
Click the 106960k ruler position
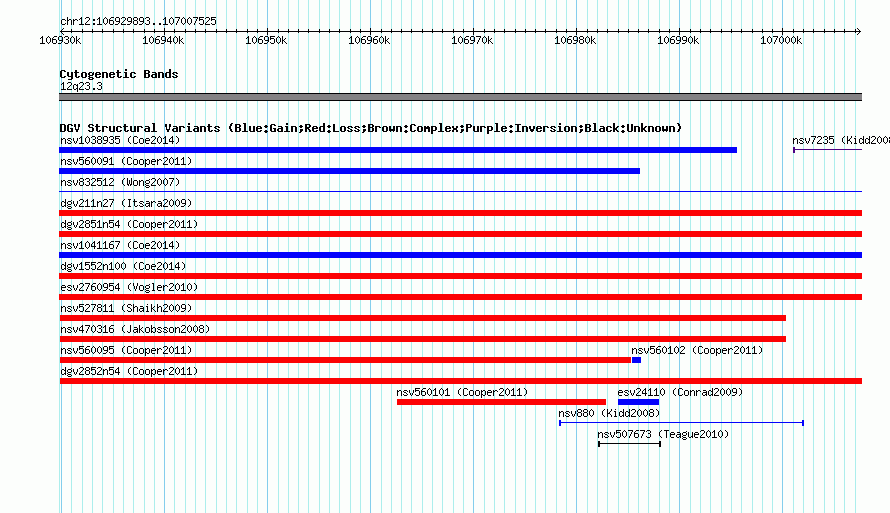369,40
